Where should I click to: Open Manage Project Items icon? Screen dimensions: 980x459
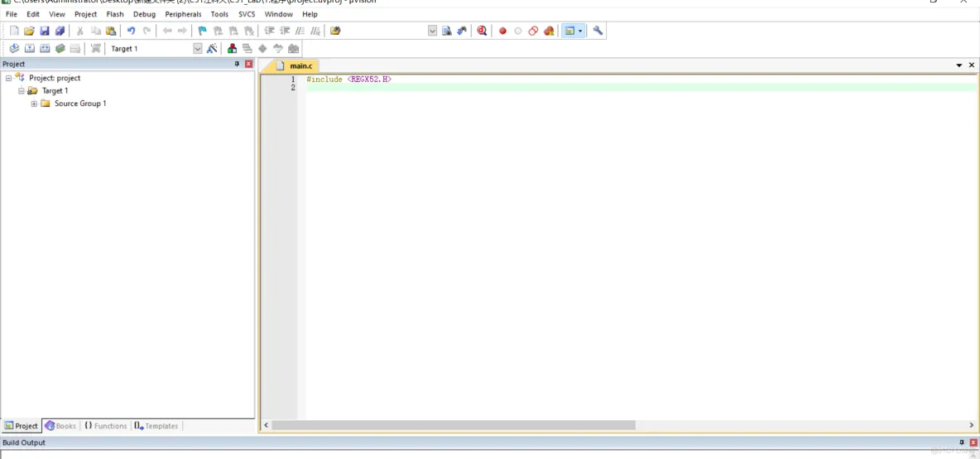coord(232,48)
